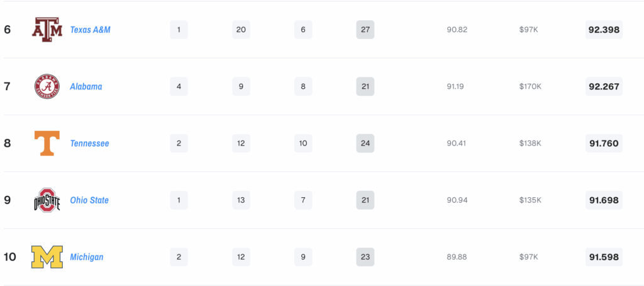Image resolution: width=644 pixels, height=286 pixels.
Task: Click the Tennessee orange T logo
Action: [47, 143]
